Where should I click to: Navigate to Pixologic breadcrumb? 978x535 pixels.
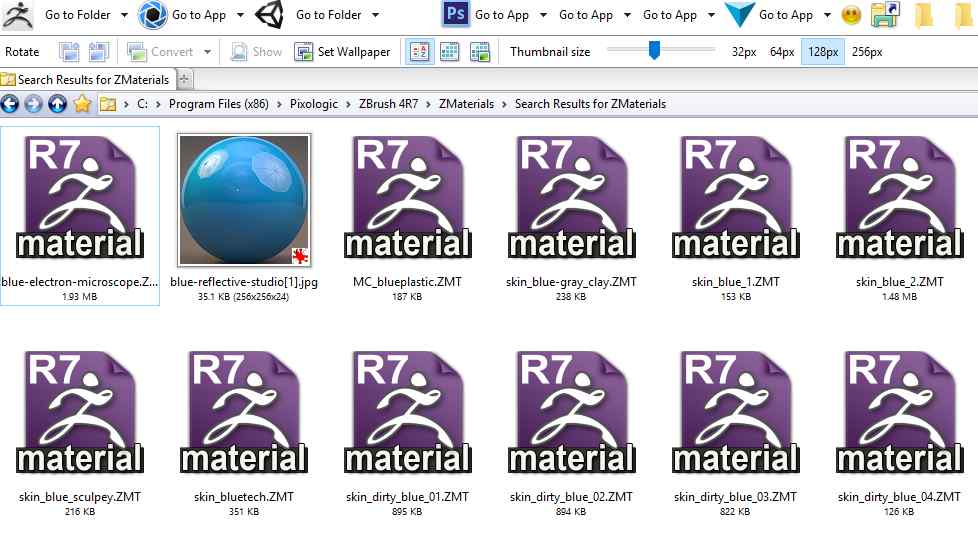click(x=314, y=104)
